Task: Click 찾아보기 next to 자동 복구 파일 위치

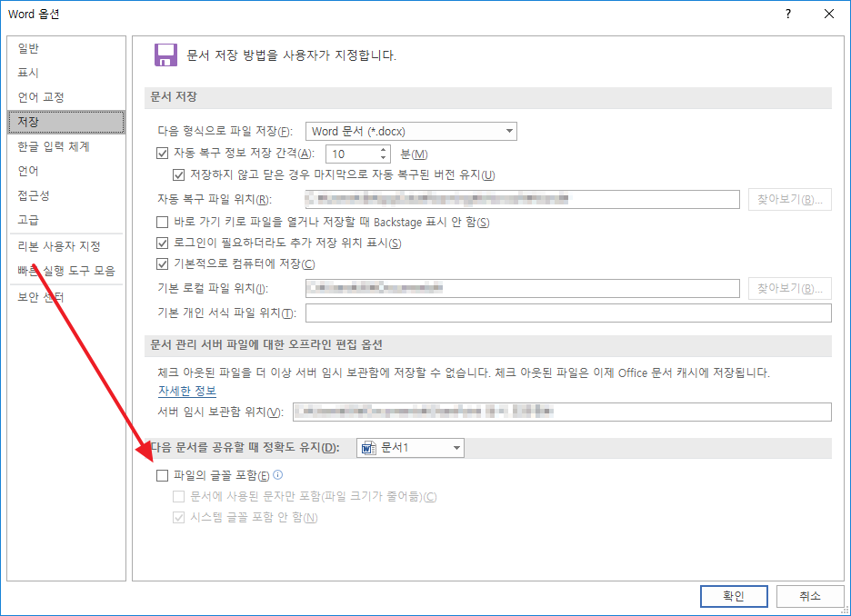Action: 790,200
